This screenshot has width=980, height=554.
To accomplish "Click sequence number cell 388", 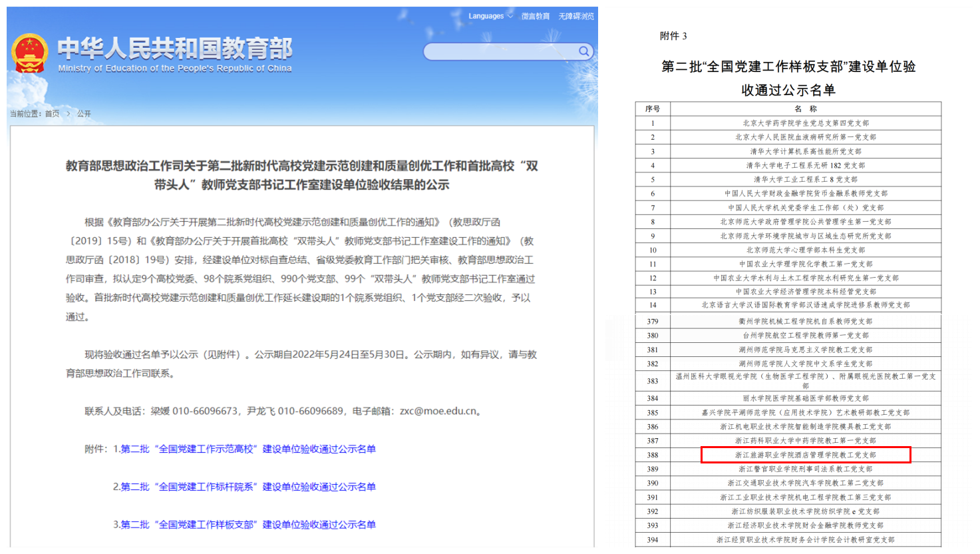I will [x=653, y=455].
